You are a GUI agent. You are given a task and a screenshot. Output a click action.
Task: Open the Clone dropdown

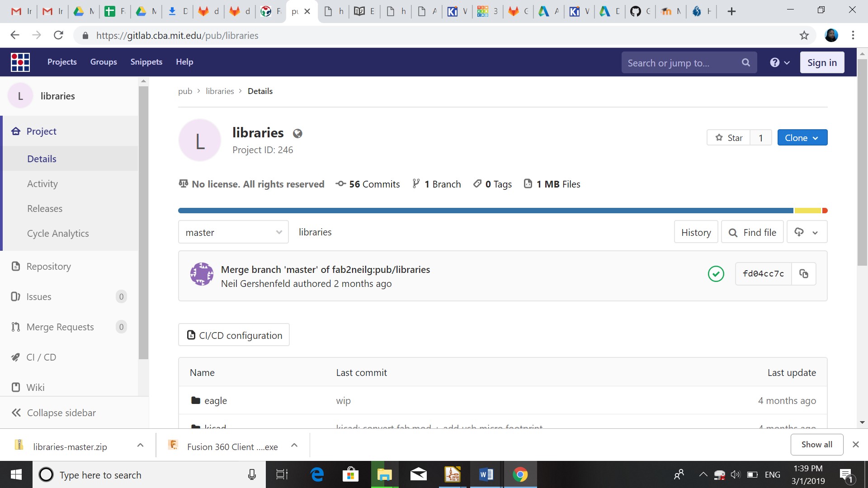[x=802, y=138]
